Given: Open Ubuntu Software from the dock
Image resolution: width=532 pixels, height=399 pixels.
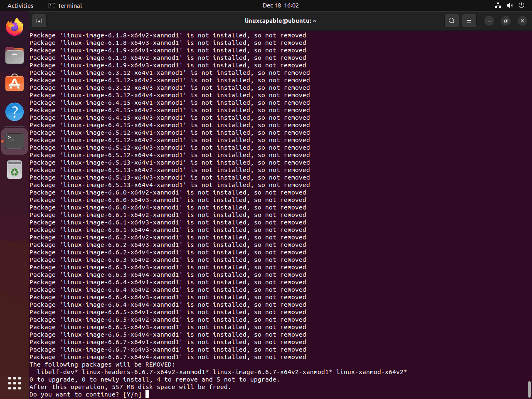Looking at the screenshot, I should pyautogui.click(x=15, y=84).
